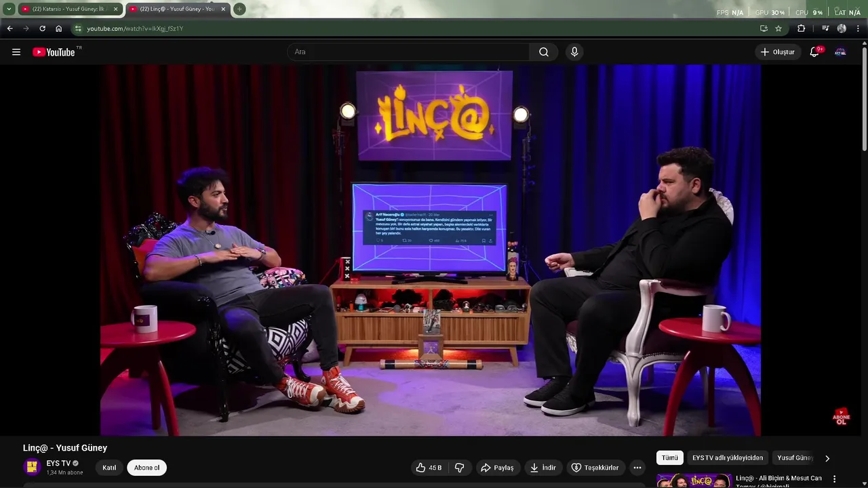Open a new browser tab with plus
This screenshot has height=488, width=868.
[239, 9]
